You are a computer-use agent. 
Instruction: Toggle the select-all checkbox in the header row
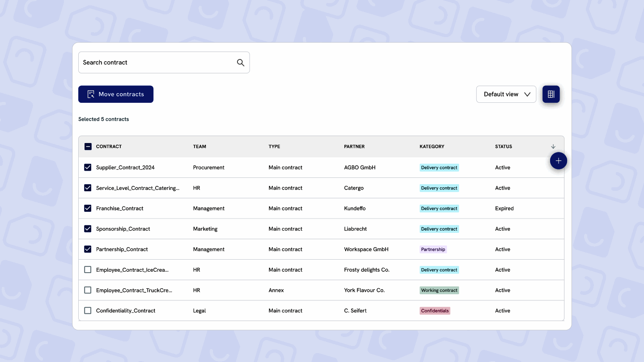click(88, 146)
